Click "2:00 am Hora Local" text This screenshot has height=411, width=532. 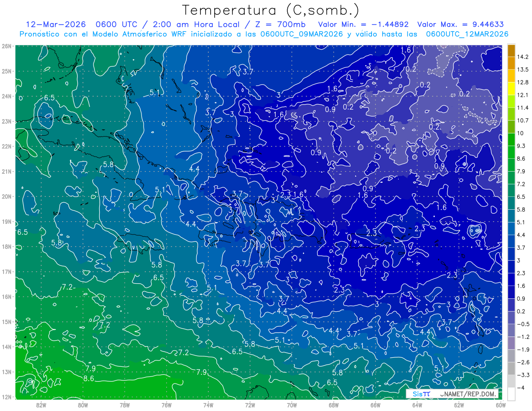196,24
